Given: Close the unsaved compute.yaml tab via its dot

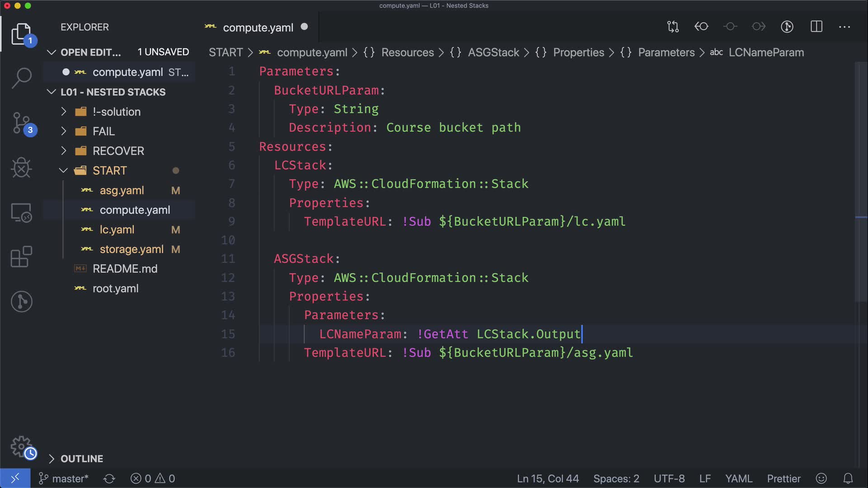Looking at the screenshot, I should point(304,27).
